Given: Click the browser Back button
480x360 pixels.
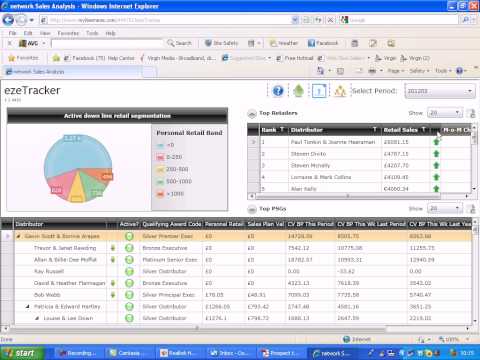Looking at the screenshot, I should (8, 20).
